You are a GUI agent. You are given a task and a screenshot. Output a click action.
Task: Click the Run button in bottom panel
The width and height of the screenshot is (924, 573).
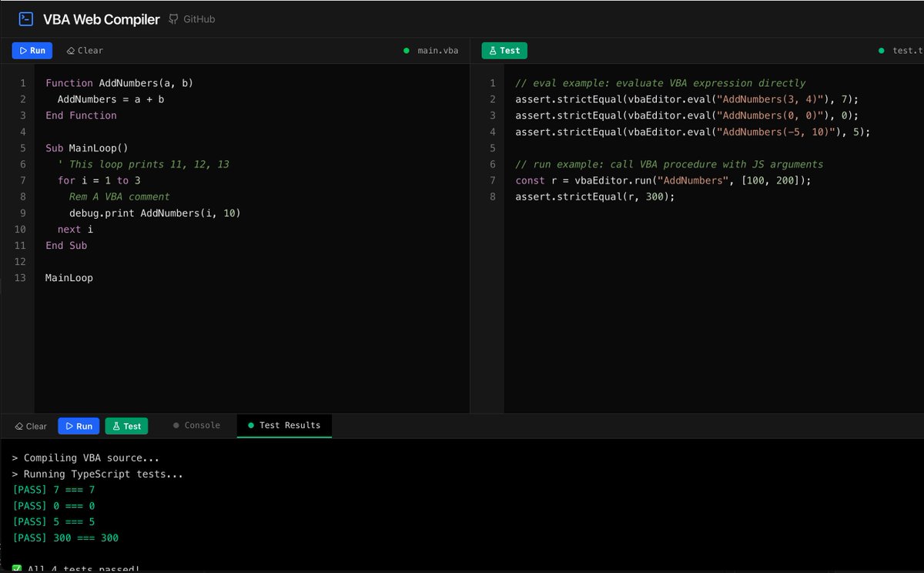pyautogui.click(x=79, y=426)
